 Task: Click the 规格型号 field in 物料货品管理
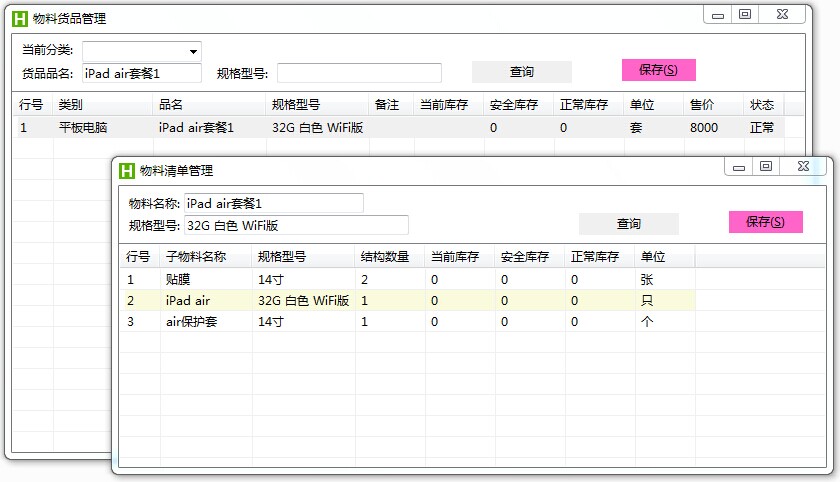(x=359, y=73)
